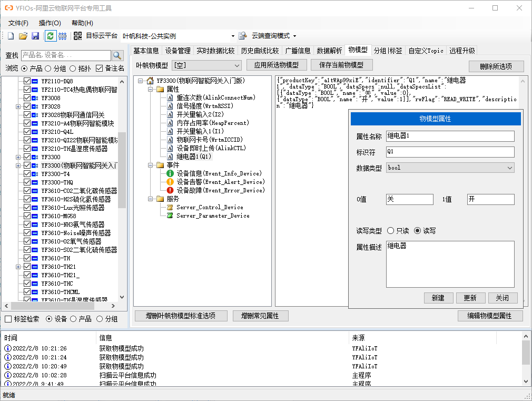This screenshot has width=532, height=401.
Task: Click the 更新 button in property dialog
Action: tap(470, 298)
